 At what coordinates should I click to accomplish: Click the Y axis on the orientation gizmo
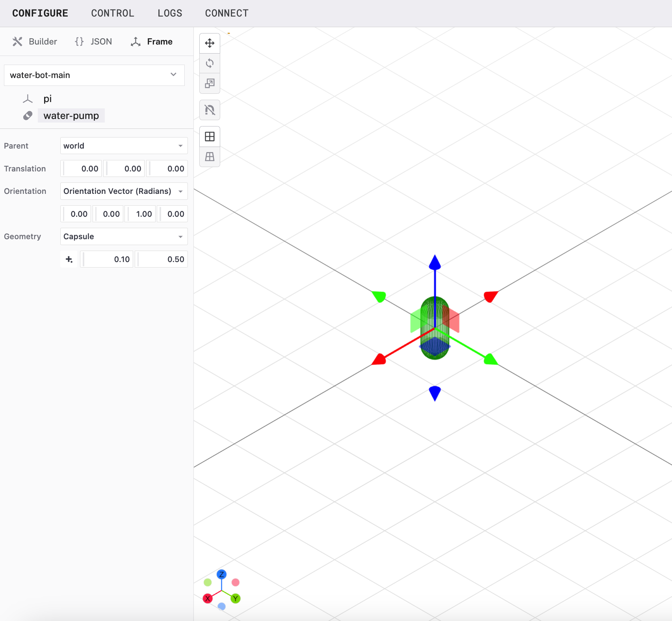[235, 599]
